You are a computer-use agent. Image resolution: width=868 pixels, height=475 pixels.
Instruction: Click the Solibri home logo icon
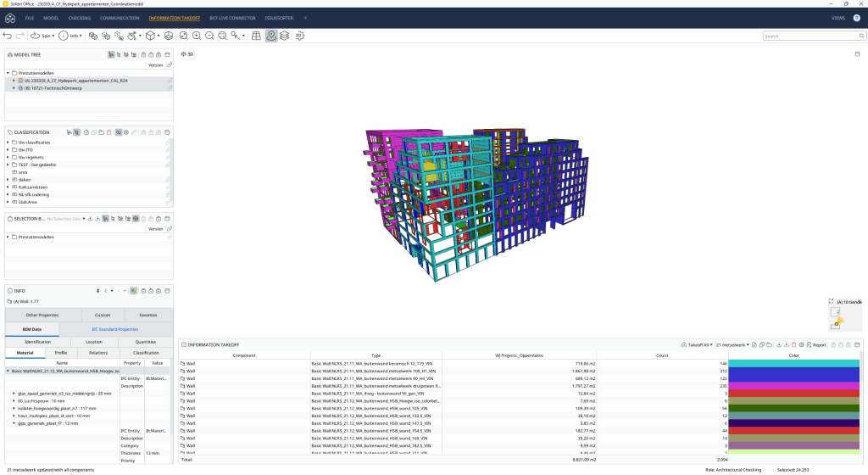point(10,18)
